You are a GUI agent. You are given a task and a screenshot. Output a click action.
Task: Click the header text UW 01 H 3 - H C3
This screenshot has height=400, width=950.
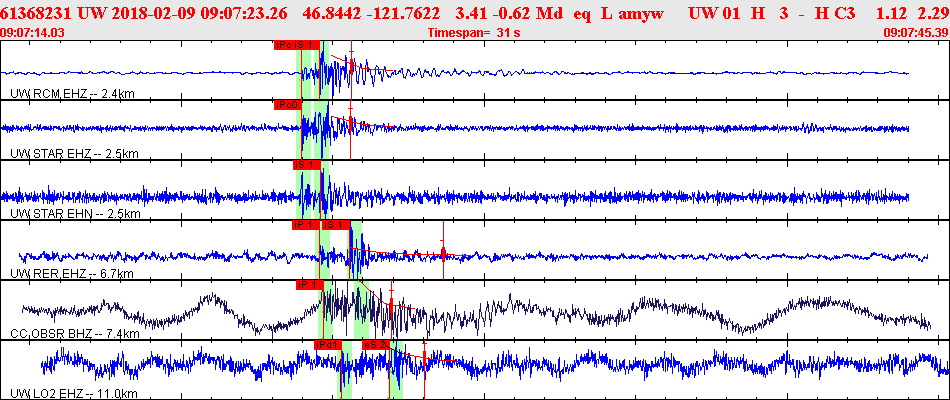(772, 12)
